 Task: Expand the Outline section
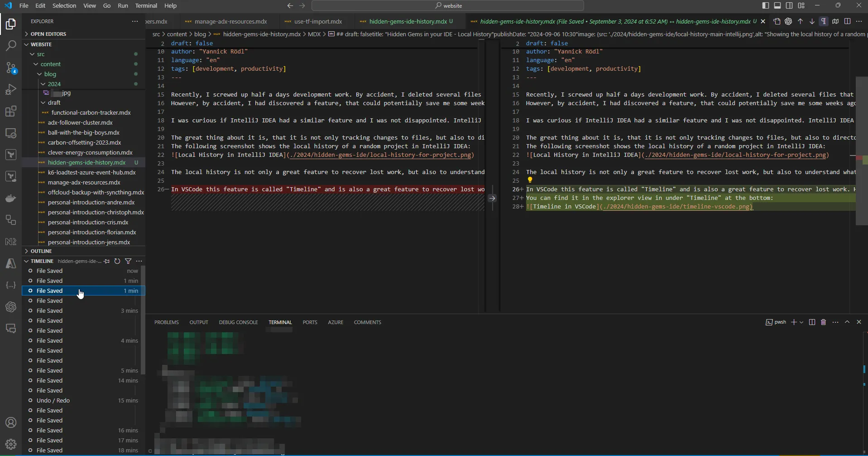(x=83, y=251)
